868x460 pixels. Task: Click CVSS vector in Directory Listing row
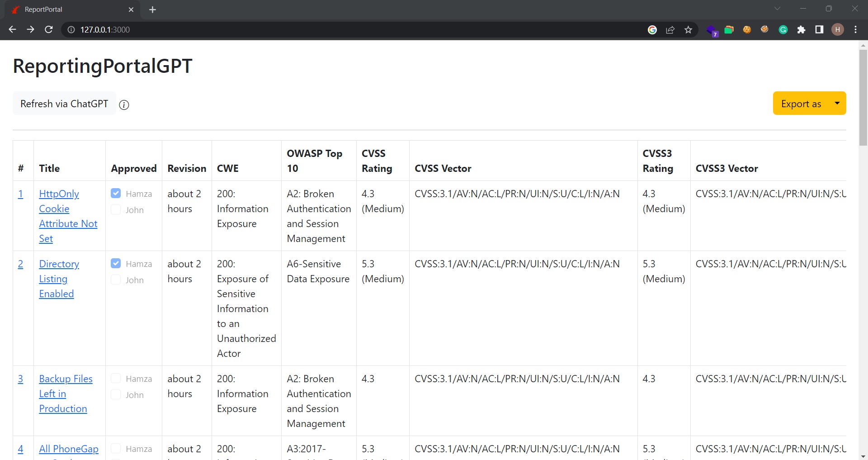point(517,264)
